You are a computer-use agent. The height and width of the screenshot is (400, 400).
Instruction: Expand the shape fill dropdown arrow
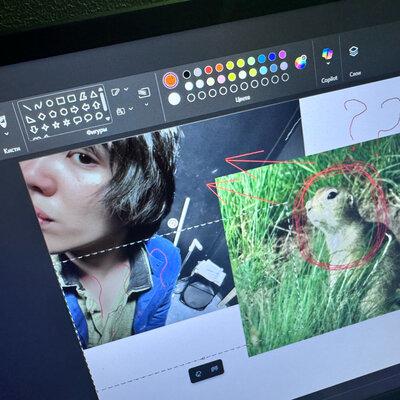131,108
